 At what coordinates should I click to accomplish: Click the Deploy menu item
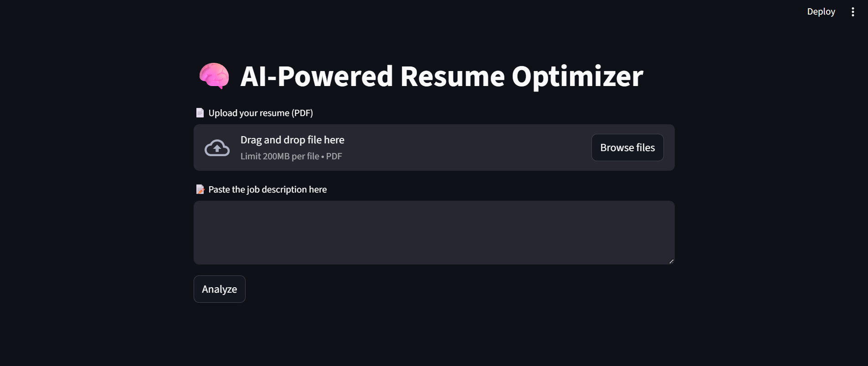point(821,11)
